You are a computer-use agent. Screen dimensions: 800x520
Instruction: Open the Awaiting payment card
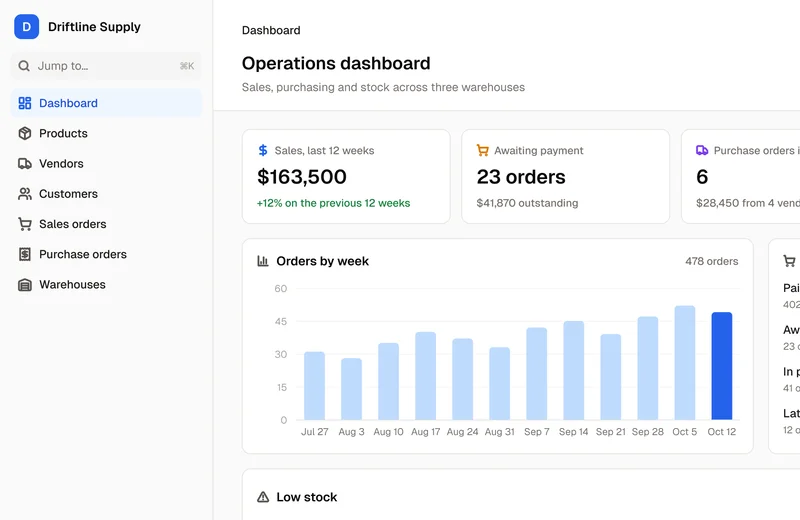click(x=565, y=176)
